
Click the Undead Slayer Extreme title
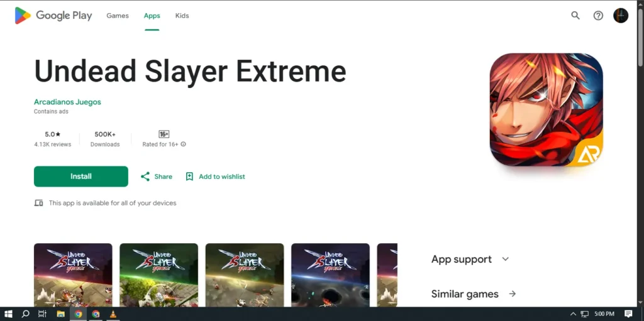point(190,71)
